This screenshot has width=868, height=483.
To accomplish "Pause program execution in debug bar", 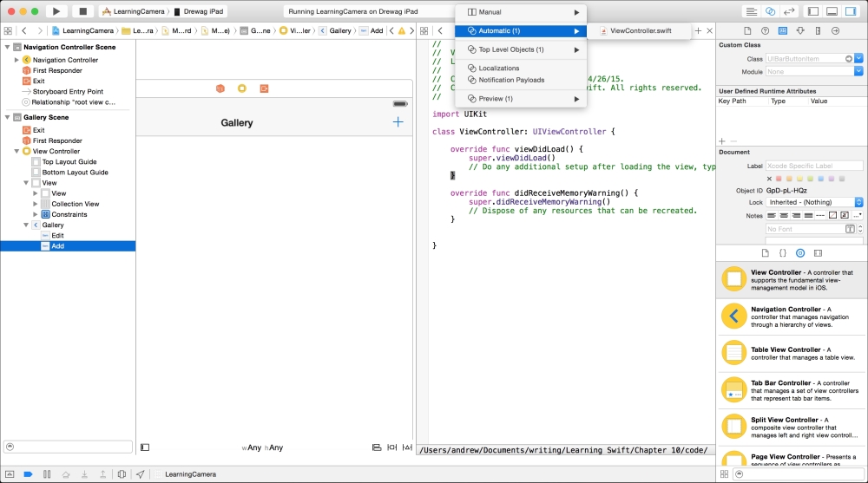I will (x=47, y=474).
